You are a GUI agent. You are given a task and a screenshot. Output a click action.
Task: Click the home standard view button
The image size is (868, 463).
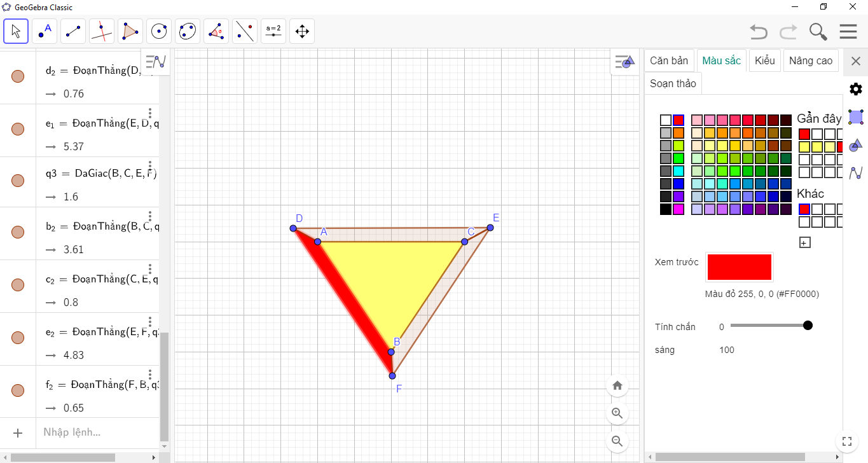(617, 385)
